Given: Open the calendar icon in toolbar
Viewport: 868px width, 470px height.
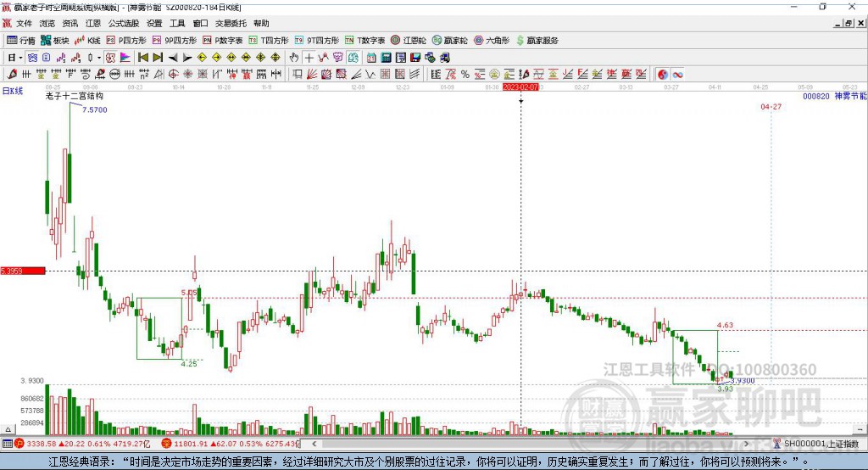Looking at the screenshot, I should [x=371, y=58].
